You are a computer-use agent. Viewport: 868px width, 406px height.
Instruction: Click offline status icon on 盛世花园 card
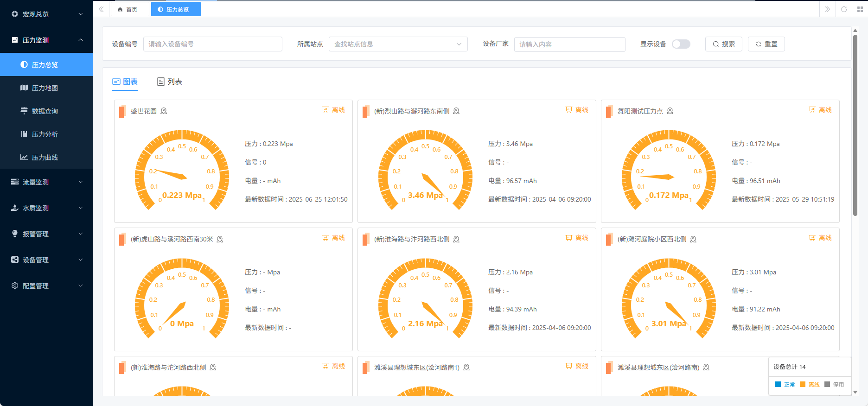coord(325,110)
